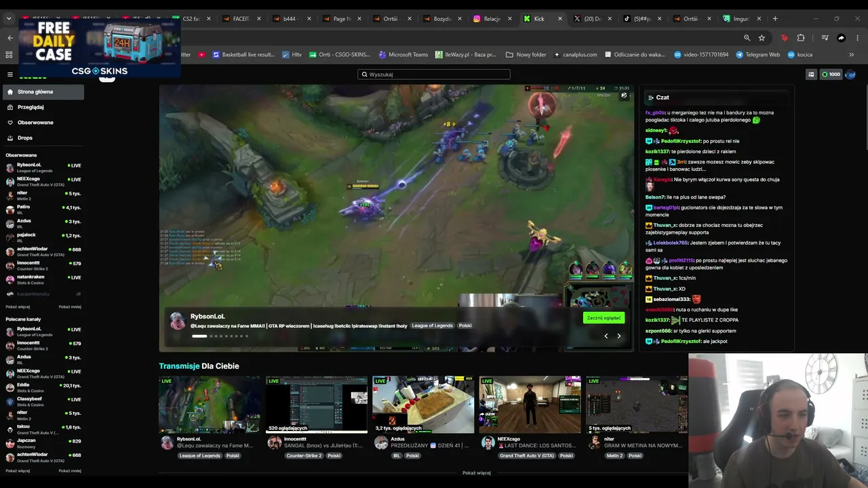
Task: Open the Chrome apps grid icon
Action: (9, 54)
